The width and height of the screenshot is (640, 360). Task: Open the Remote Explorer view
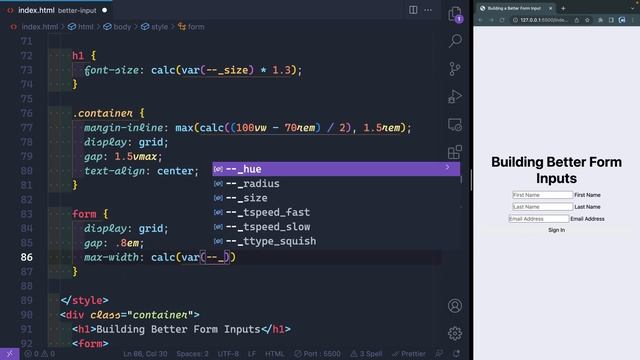click(x=455, y=124)
